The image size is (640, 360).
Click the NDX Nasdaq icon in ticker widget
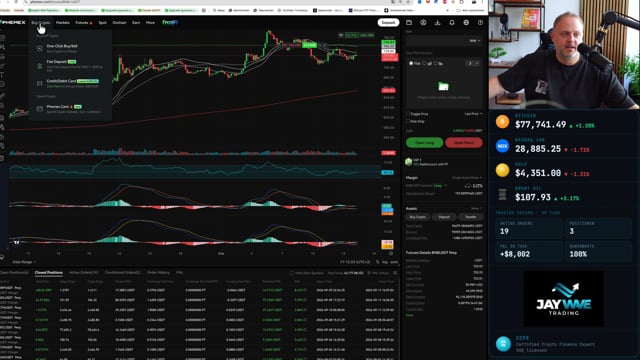[x=502, y=146]
